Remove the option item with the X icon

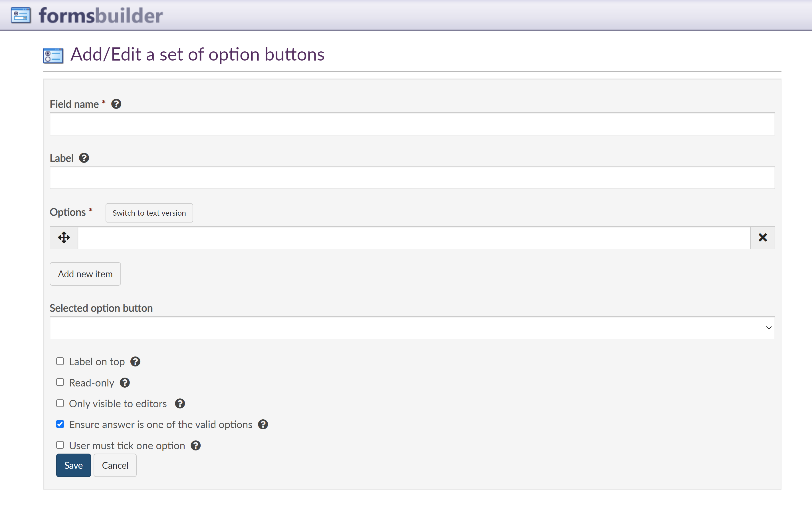click(762, 238)
